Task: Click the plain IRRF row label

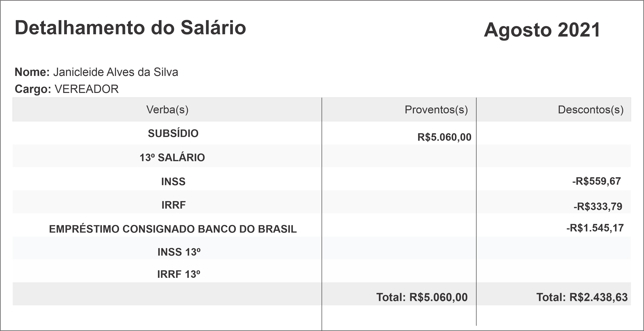Action: coord(174,205)
